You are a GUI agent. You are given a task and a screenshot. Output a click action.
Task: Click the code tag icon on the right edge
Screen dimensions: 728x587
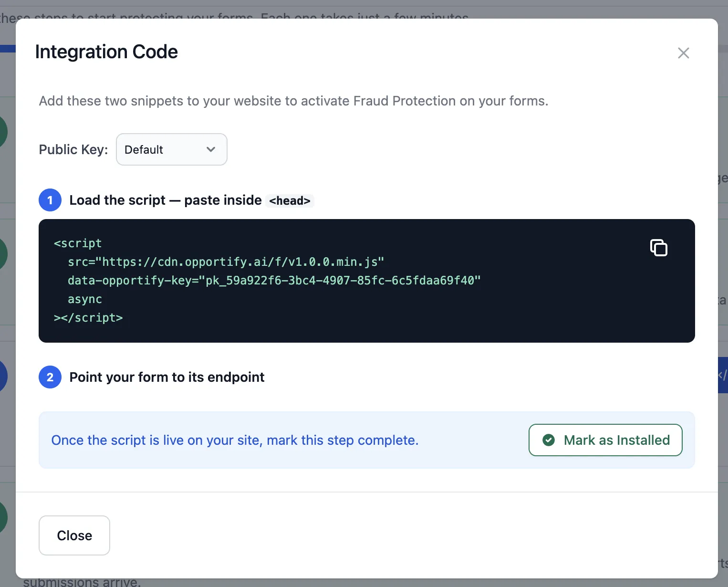tap(724, 376)
